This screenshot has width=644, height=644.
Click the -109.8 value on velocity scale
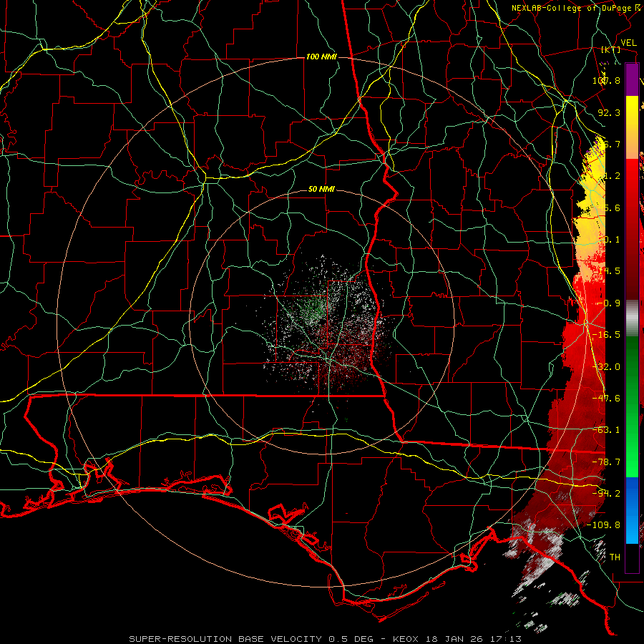(x=604, y=525)
